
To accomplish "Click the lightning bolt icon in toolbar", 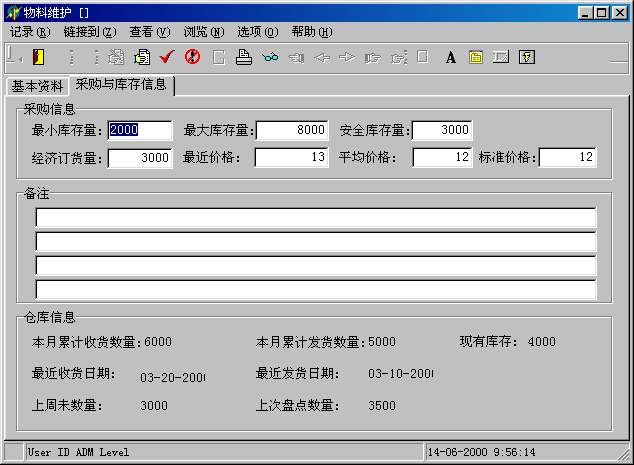I will (527, 57).
